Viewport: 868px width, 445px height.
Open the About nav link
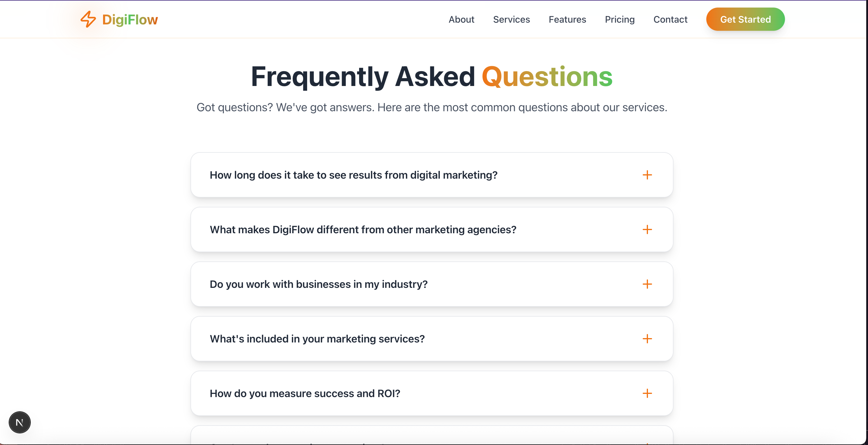click(x=461, y=19)
